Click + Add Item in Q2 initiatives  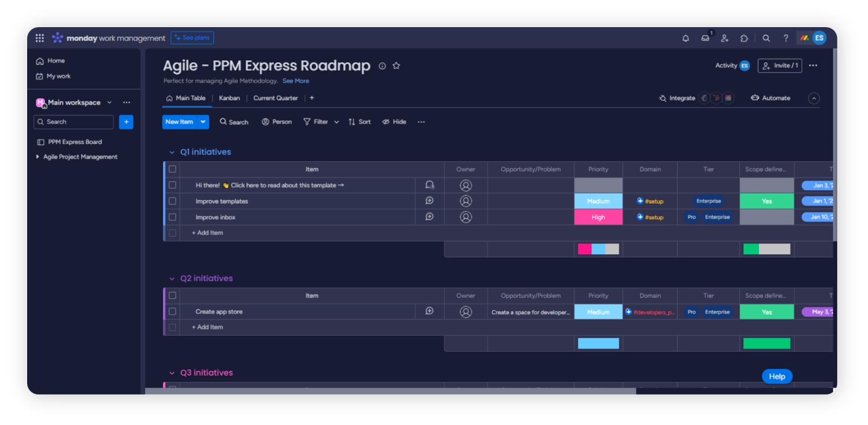207,327
